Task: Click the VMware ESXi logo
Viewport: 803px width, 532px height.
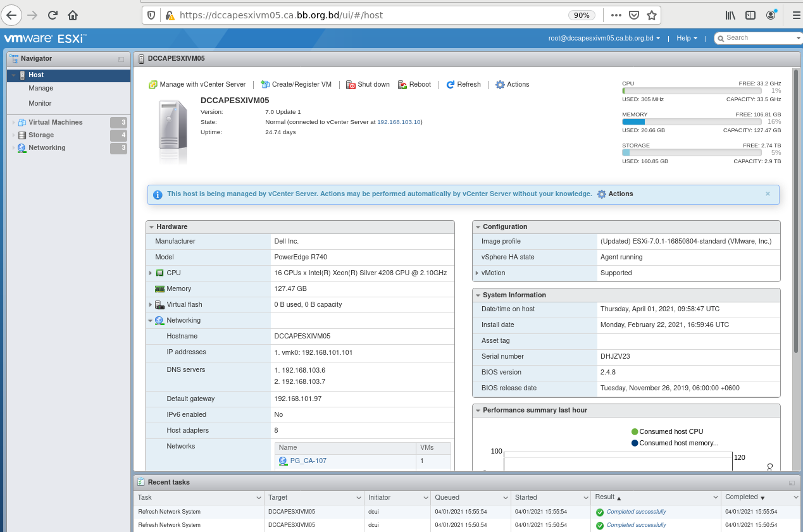Action: [44, 39]
